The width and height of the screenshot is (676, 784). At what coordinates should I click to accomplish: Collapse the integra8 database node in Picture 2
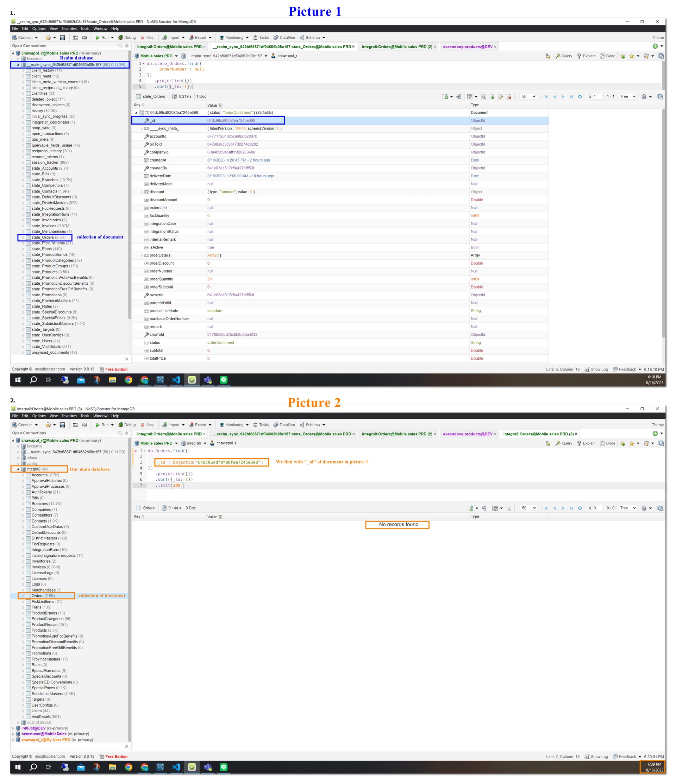click(x=18, y=469)
